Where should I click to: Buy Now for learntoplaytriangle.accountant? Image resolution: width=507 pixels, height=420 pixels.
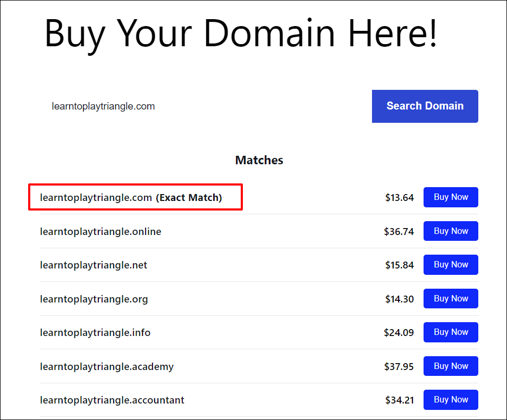tap(450, 399)
